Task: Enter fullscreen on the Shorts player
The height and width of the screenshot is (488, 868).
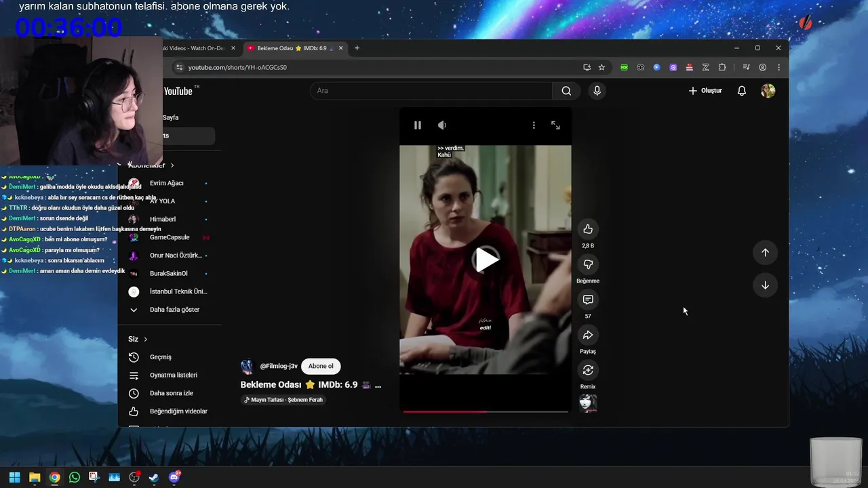Action: (x=555, y=125)
